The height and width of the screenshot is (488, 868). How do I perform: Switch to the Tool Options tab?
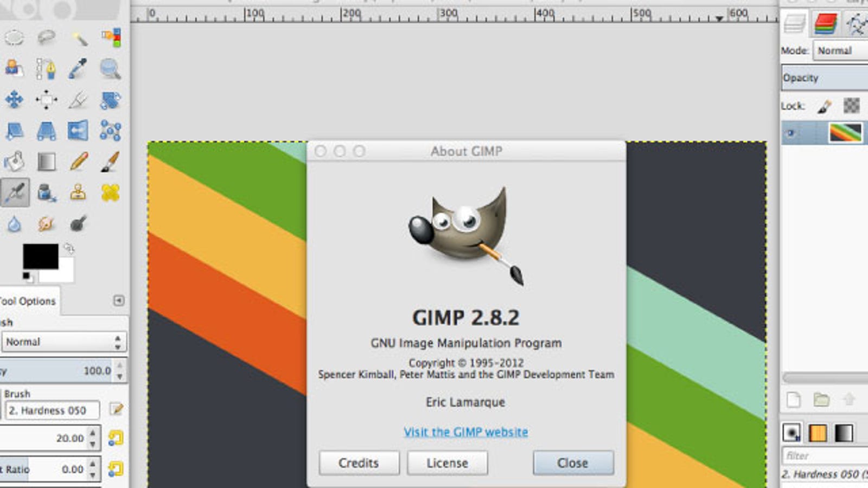29,301
